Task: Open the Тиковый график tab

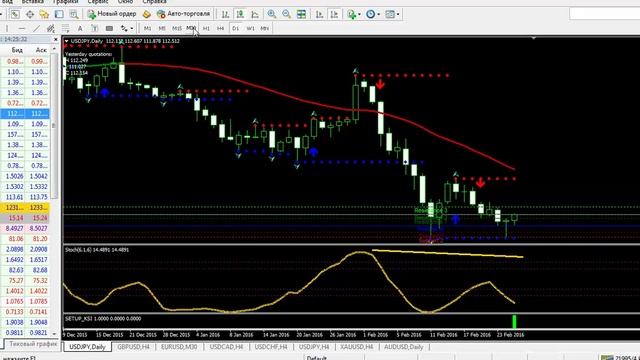Action: (x=32, y=344)
